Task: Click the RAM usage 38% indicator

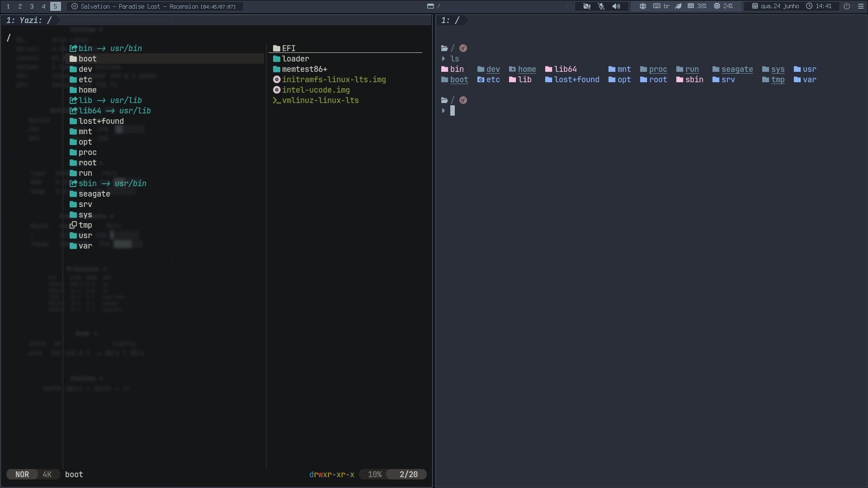Action: (697, 6)
